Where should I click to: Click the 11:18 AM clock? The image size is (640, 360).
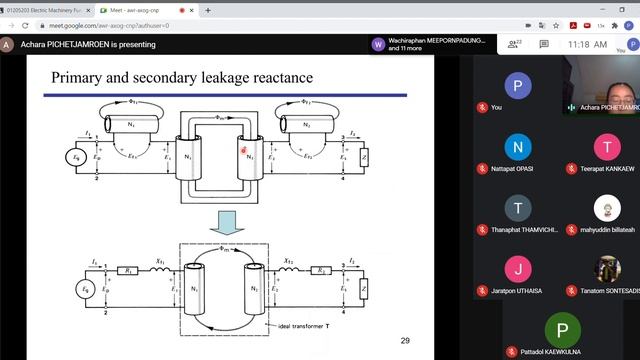pyautogui.click(x=587, y=44)
